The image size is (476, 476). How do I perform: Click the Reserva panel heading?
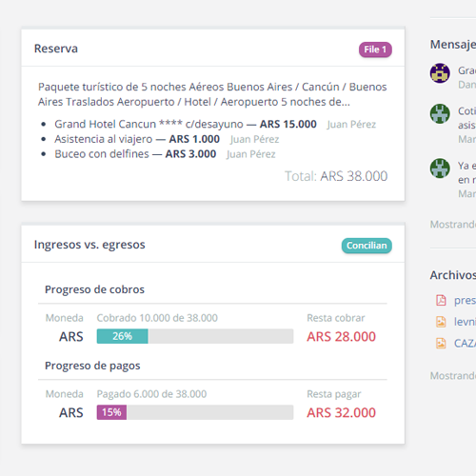pyautogui.click(x=56, y=49)
